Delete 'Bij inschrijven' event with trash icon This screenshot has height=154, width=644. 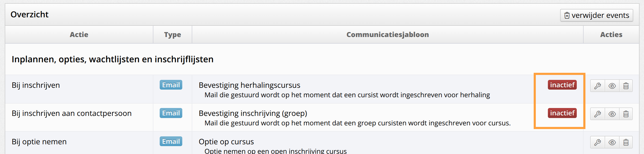coord(626,86)
